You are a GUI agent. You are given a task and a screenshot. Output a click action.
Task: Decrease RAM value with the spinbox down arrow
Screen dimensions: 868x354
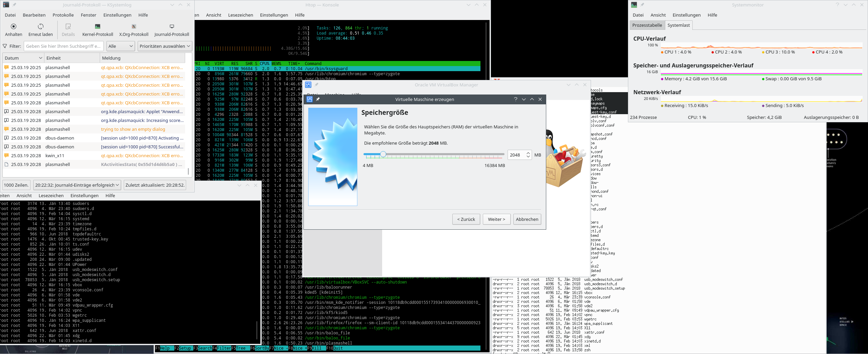(528, 157)
